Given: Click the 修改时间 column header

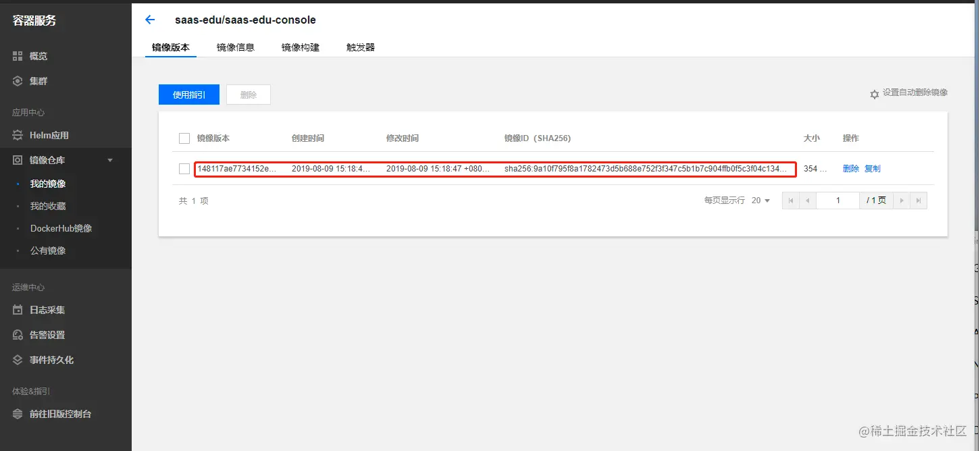Looking at the screenshot, I should (x=403, y=138).
